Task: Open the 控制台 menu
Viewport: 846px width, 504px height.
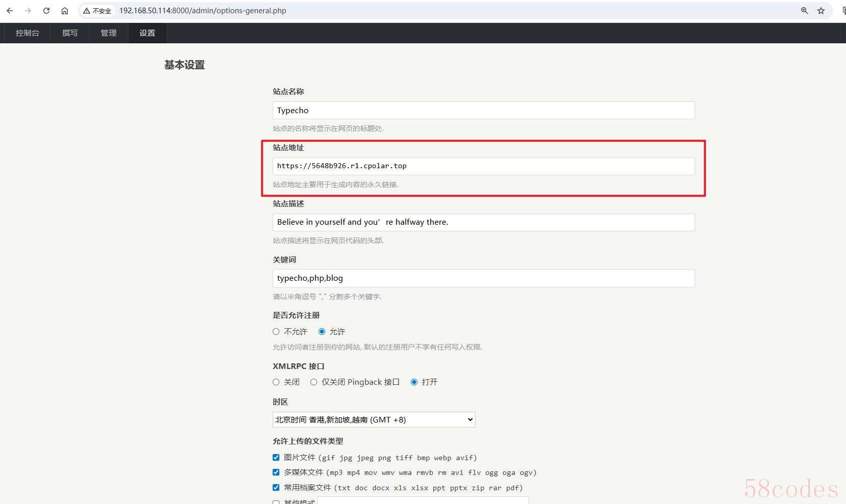Action: (28, 33)
